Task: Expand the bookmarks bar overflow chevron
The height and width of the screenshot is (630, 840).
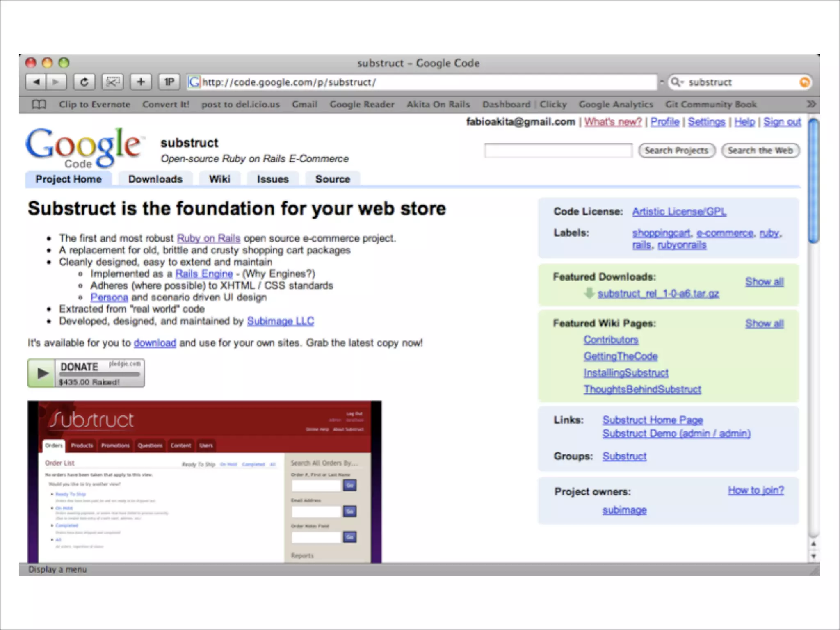Action: [x=811, y=104]
